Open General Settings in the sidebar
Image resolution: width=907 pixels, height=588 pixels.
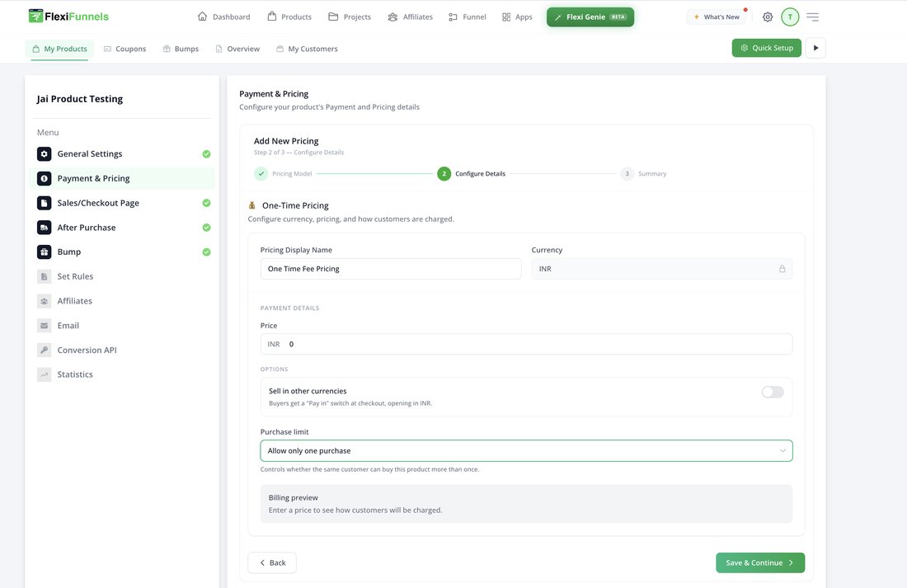(121, 154)
